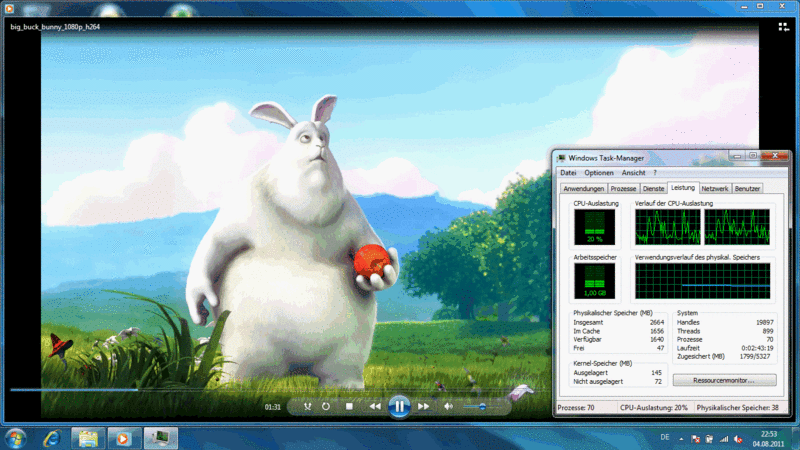
Task: Click the DE language indicator
Action: (x=665, y=437)
